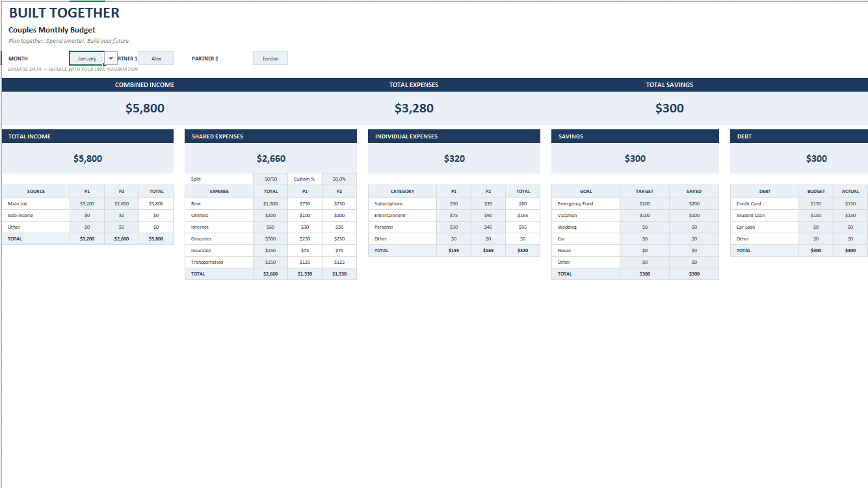Click the SHARED EXPENSES section header

tap(271, 136)
